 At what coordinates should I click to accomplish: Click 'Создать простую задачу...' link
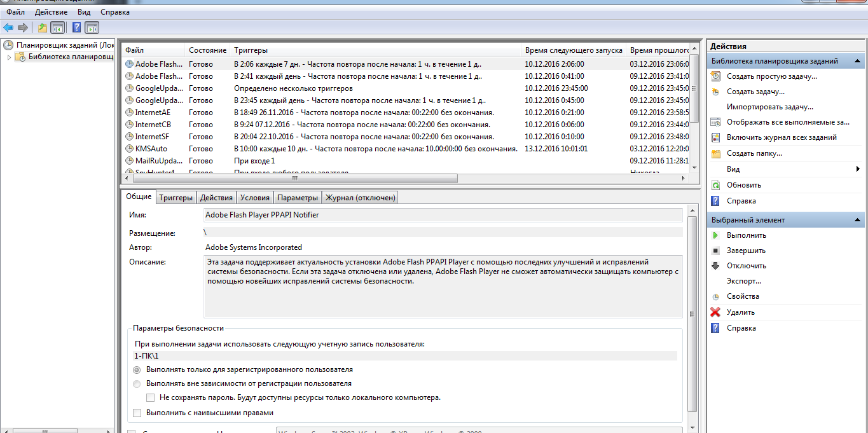771,76
